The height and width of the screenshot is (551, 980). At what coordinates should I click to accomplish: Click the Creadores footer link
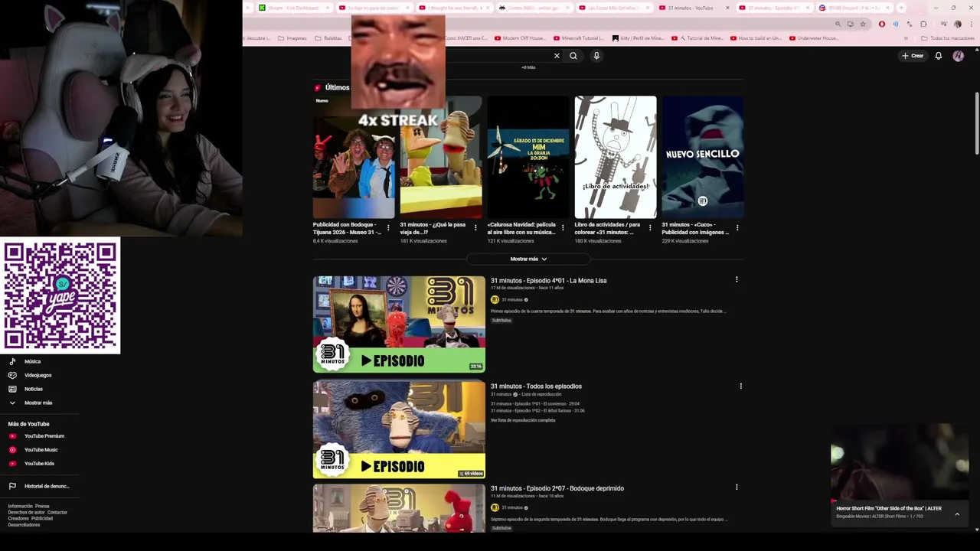[18, 518]
